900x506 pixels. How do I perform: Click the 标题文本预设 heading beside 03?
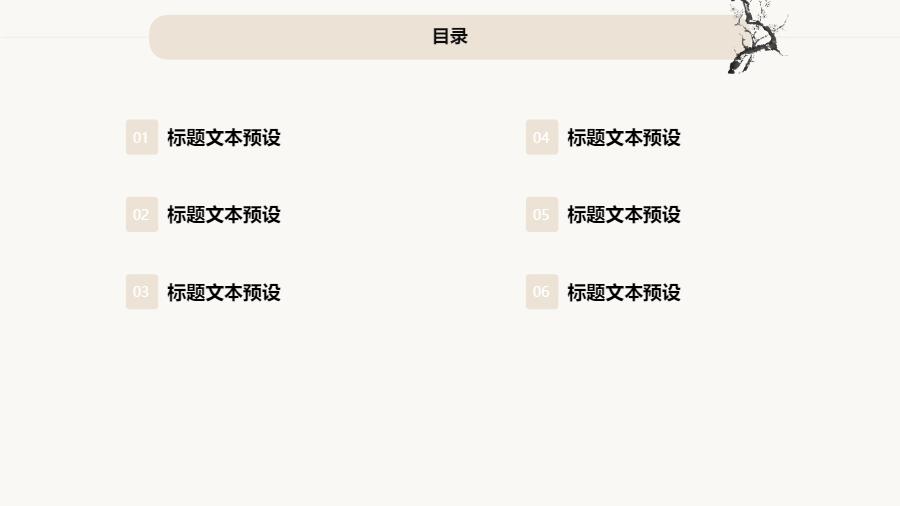(x=224, y=292)
